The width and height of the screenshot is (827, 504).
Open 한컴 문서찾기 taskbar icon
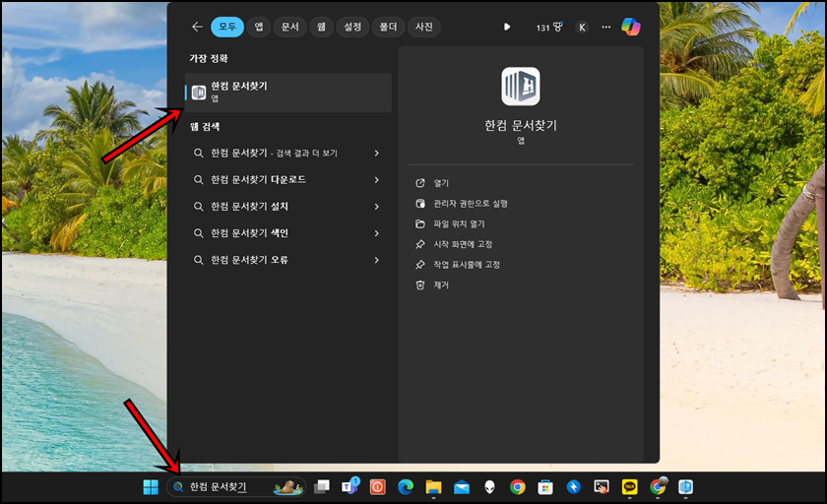[x=685, y=487]
